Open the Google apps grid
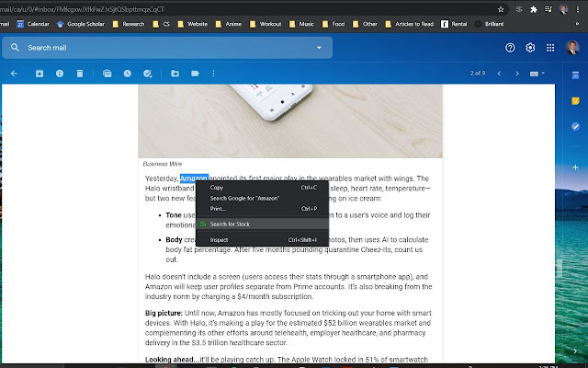The height and width of the screenshot is (368, 588). pos(550,48)
